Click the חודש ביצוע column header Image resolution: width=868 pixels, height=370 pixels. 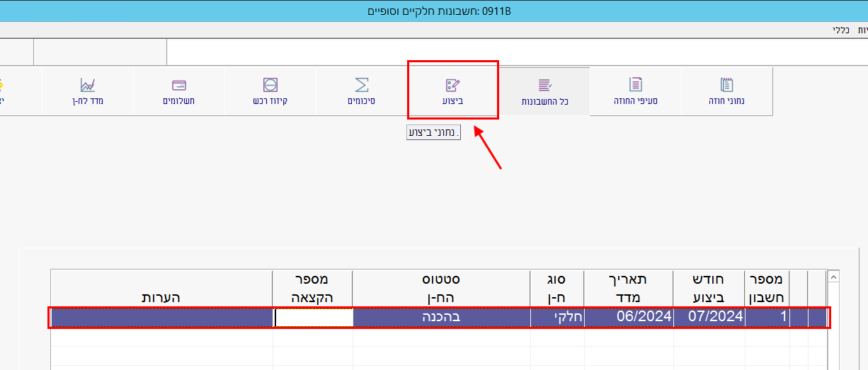709,289
